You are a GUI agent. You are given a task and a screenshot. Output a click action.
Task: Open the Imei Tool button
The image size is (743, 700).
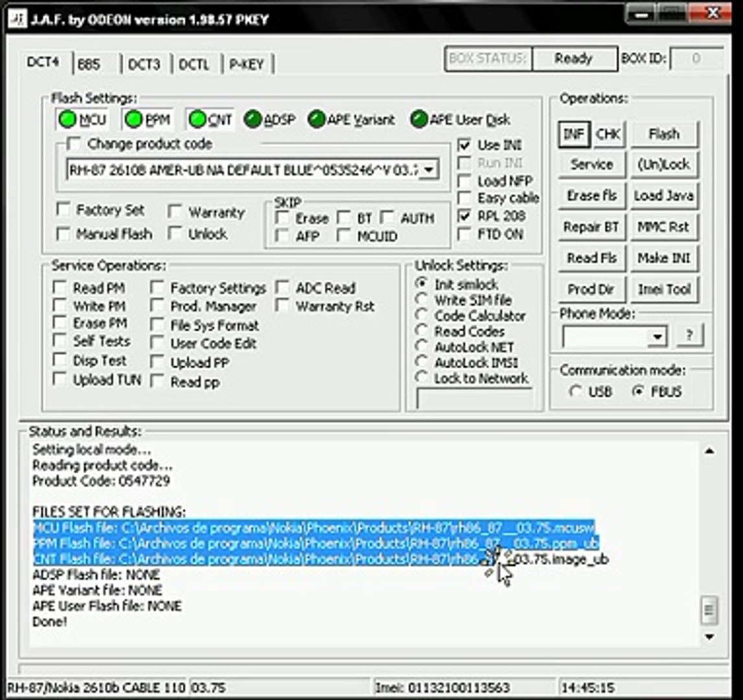click(664, 289)
